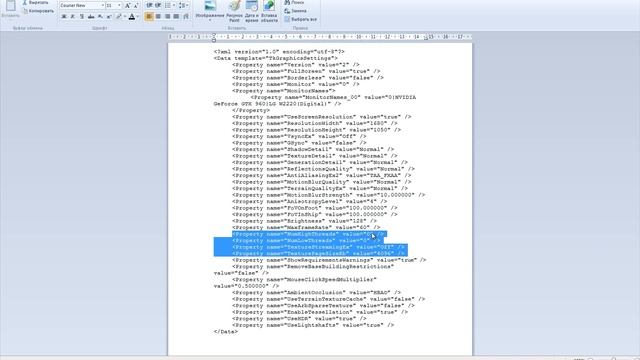Click the UseLightshafts property line
Screen dimensions: 640x360
point(313,325)
